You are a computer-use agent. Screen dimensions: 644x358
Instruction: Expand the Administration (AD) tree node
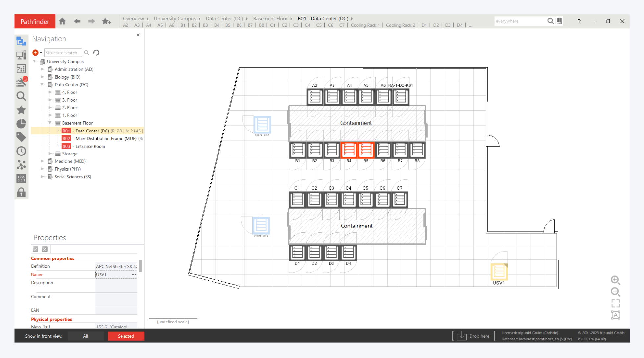click(x=42, y=69)
